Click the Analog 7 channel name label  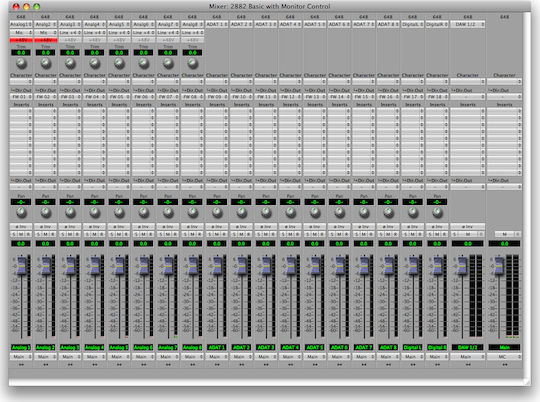(x=168, y=347)
